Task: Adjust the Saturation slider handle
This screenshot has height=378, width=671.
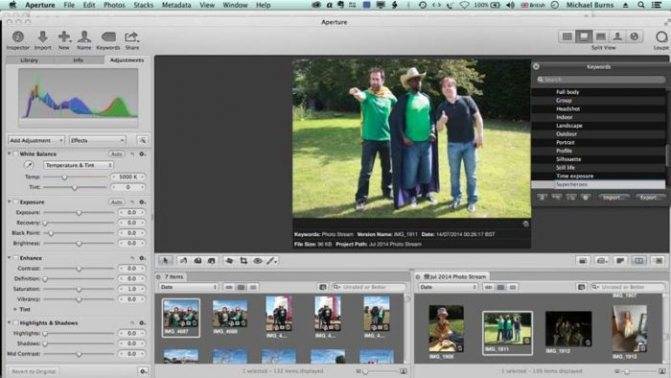Action: tap(79, 289)
